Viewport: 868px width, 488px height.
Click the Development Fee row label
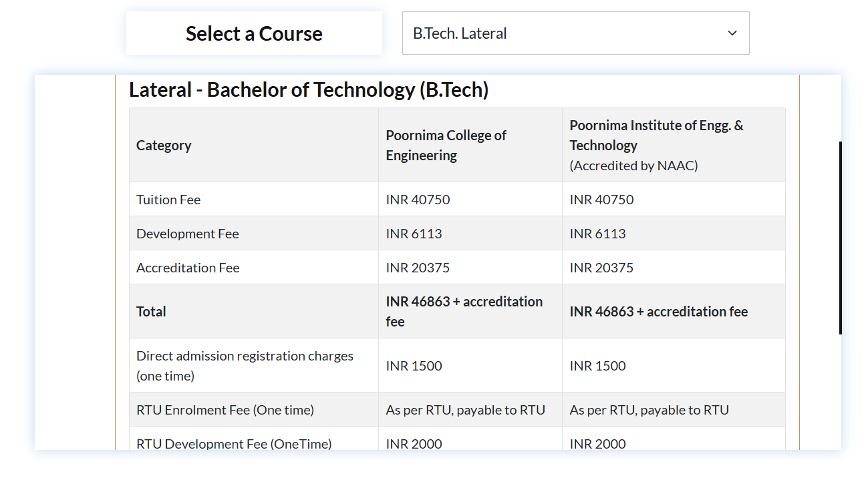pos(187,234)
